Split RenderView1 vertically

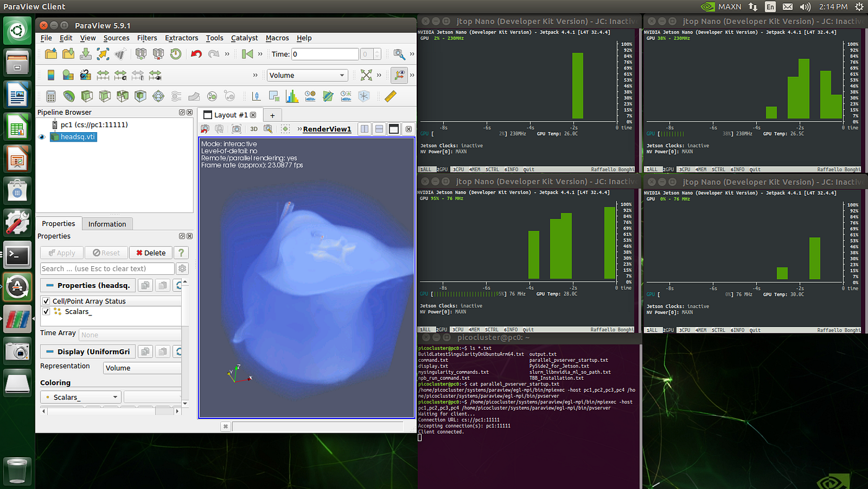pos(379,129)
